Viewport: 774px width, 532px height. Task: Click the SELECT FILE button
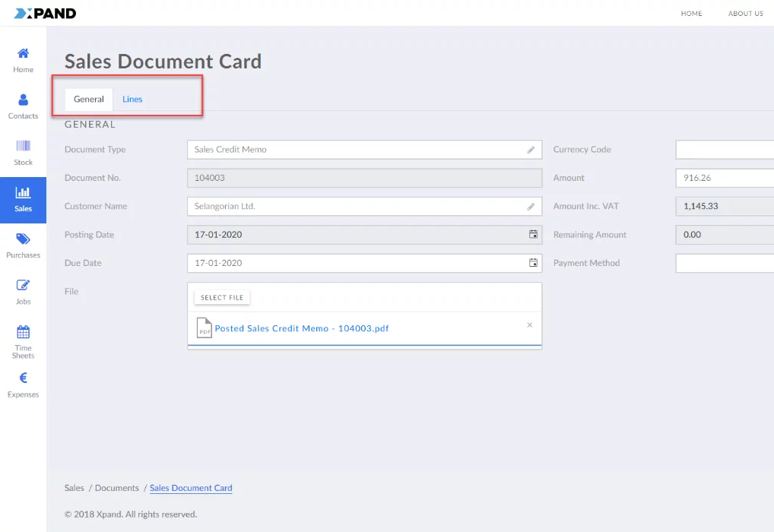click(x=222, y=298)
